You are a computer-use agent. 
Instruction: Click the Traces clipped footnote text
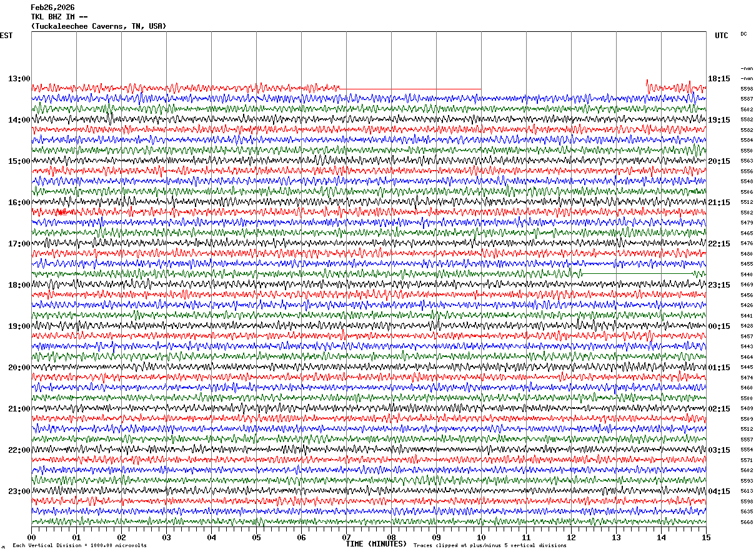(x=490, y=545)
